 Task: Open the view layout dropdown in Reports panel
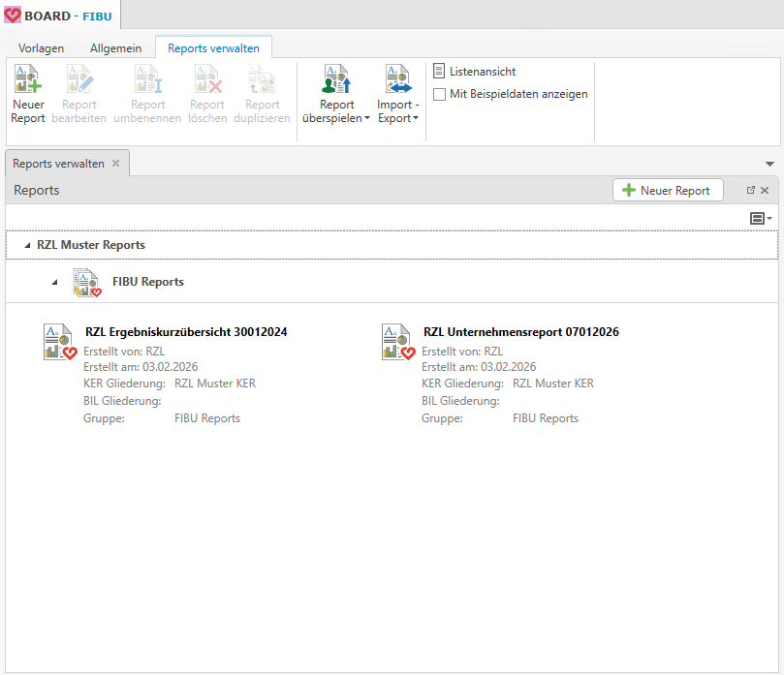761,219
